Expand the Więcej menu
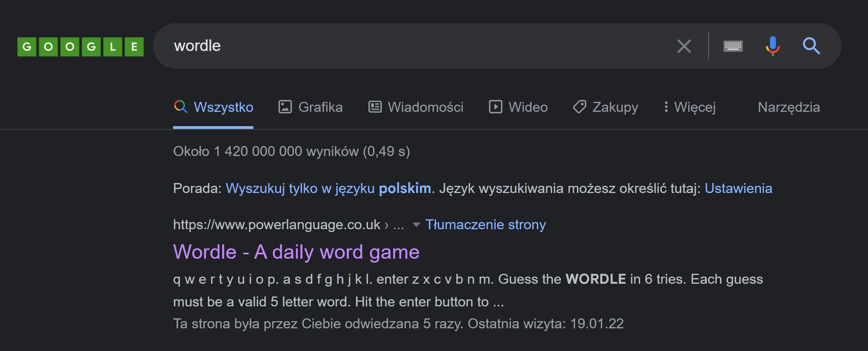This screenshot has height=351, width=868. point(690,107)
